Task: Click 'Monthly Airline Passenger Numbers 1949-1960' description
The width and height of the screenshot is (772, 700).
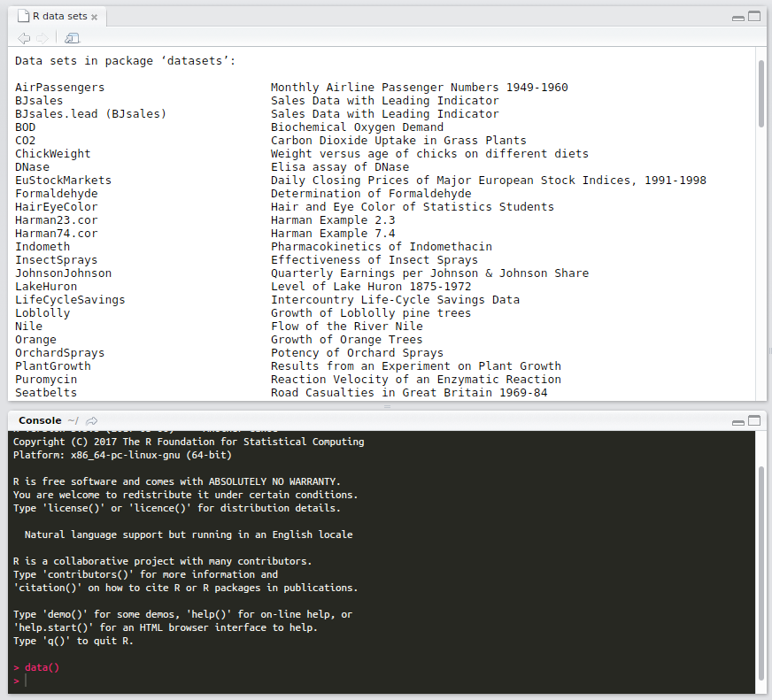Action: [419, 87]
